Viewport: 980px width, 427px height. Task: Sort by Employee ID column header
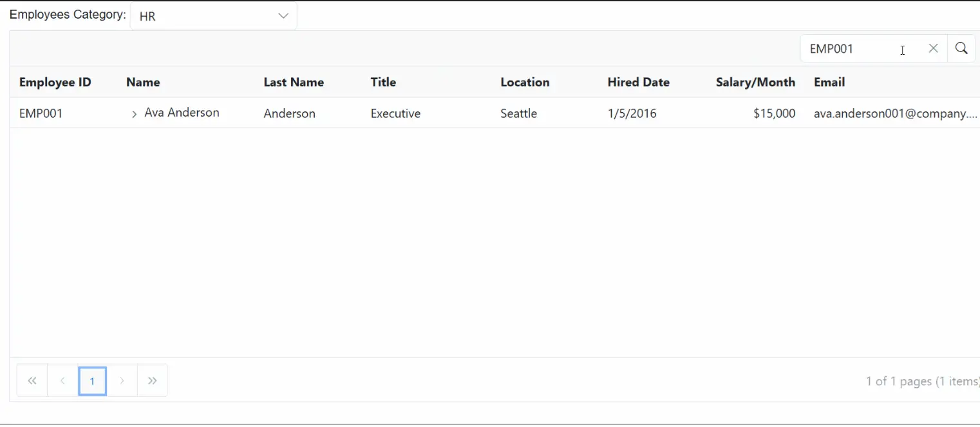click(55, 82)
